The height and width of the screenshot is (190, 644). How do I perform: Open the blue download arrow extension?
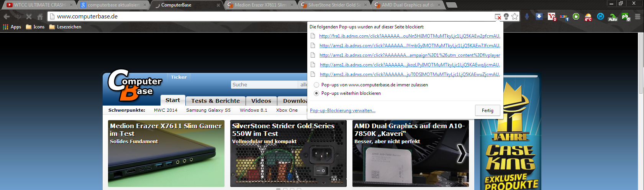click(x=539, y=17)
